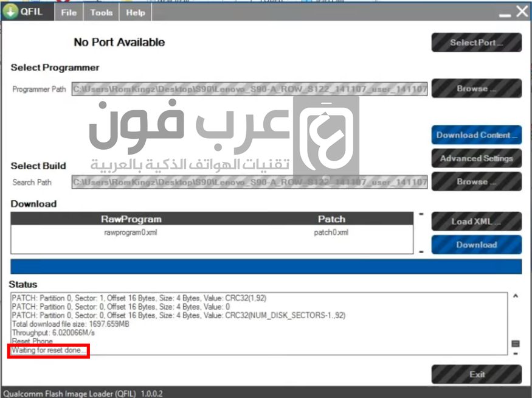Click the 'Throughput: 6.020066M/s' log line

pos(54,332)
